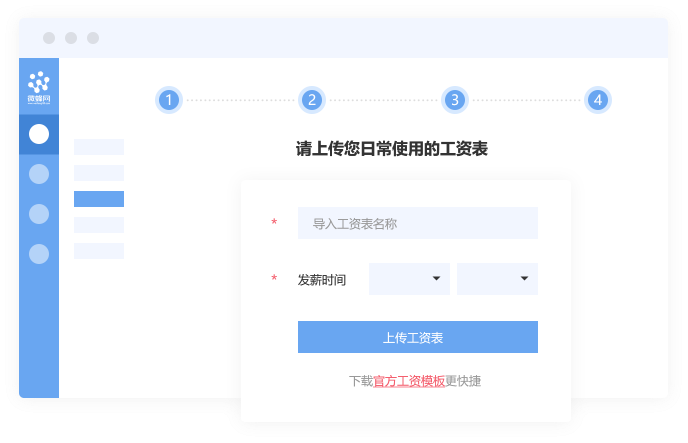The width and height of the screenshot is (688, 443).
Task: Expand the second 发薪时间 dropdown
Action: (x=497, y=279)
